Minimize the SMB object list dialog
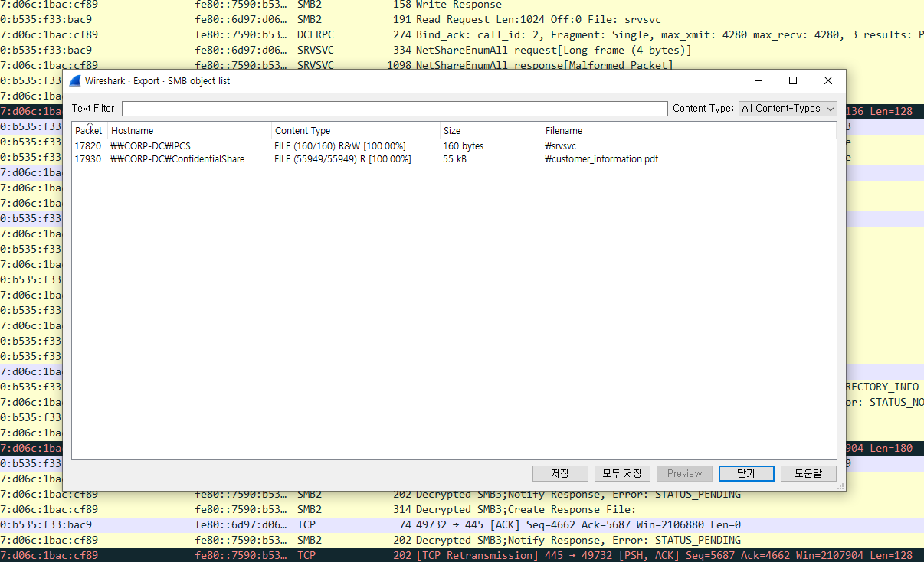Image resolution: width=924 pixels, height=562 pixels. coord(758,80)
